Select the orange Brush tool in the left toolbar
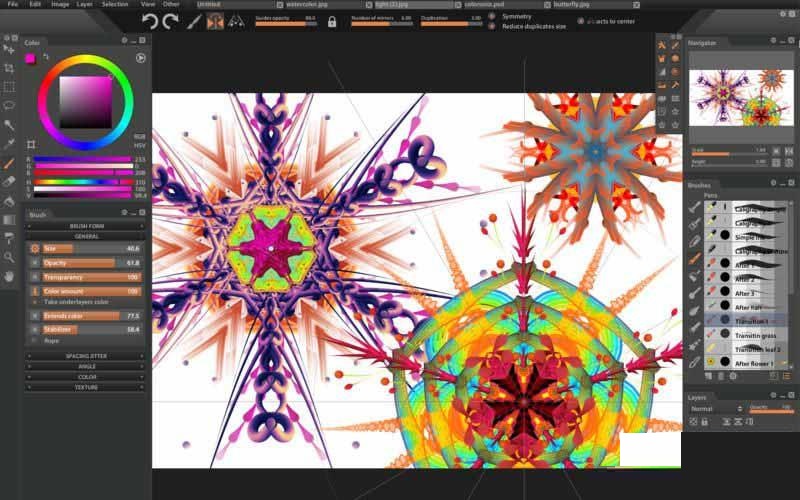The height and width of the screenshot is (500, 800). 9,163
